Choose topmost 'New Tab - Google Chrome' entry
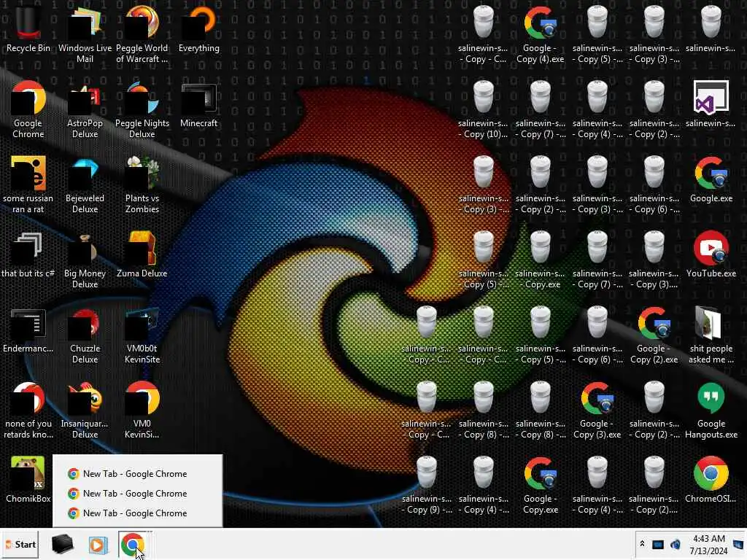This screenshot has width=747, height=560. click(137, 474)
